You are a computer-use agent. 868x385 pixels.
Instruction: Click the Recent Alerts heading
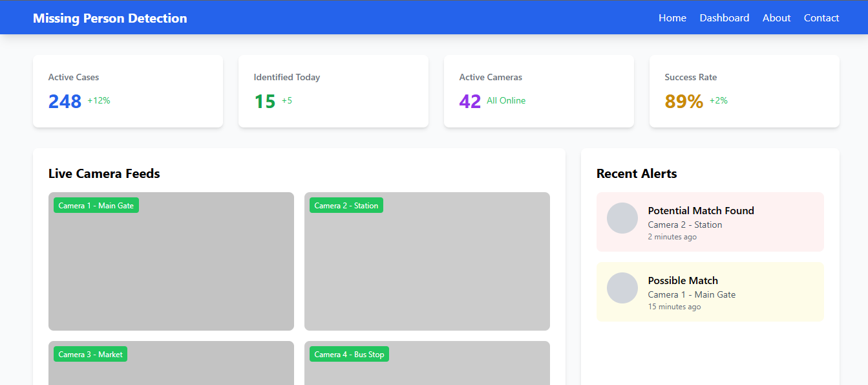click(x=637, y=173)
